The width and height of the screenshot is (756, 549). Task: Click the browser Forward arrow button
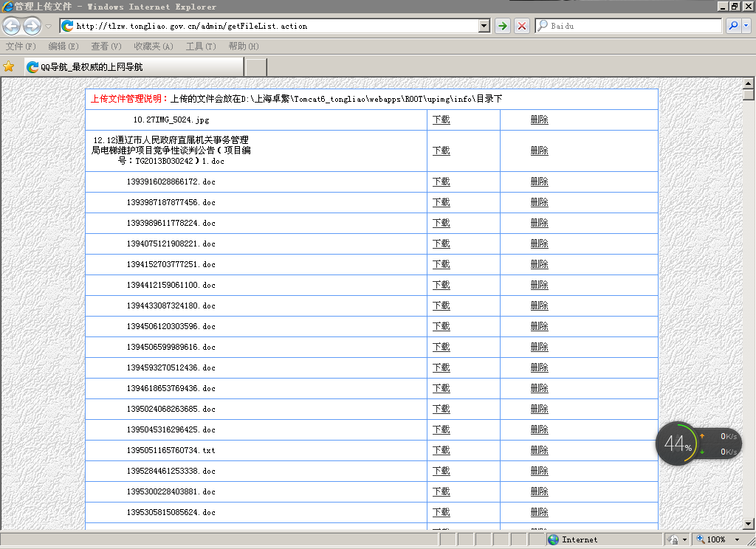[x=32, y=26]
